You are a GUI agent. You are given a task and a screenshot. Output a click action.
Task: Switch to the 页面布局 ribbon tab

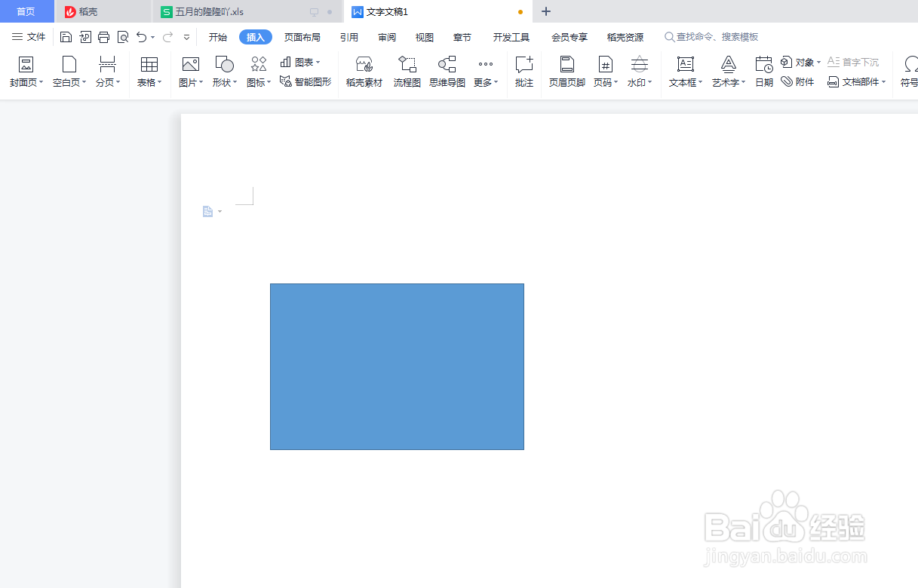pos(302,37)
